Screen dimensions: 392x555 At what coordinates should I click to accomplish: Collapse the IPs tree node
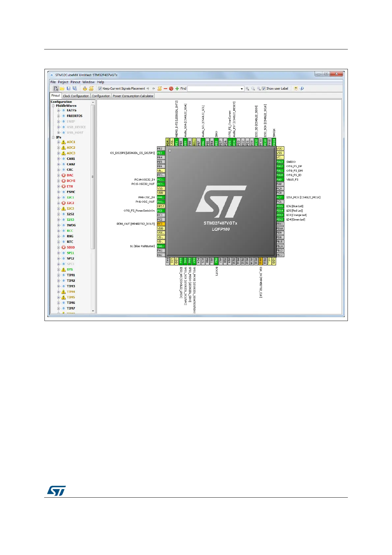pos(53,137)
